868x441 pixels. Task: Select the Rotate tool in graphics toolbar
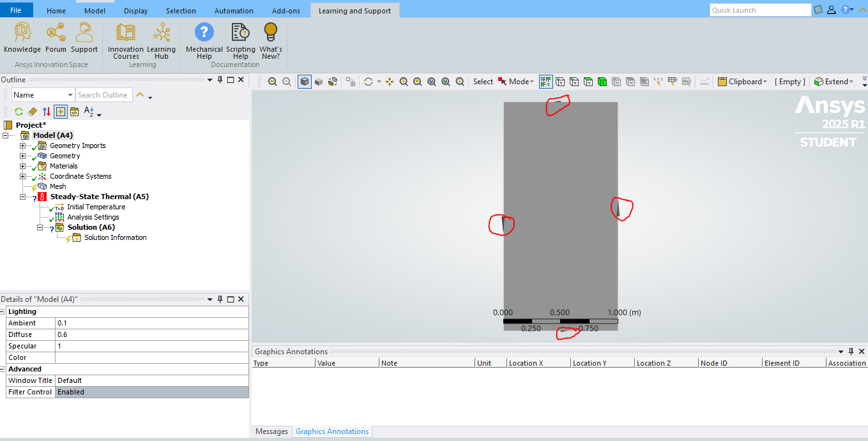[368, 82]
